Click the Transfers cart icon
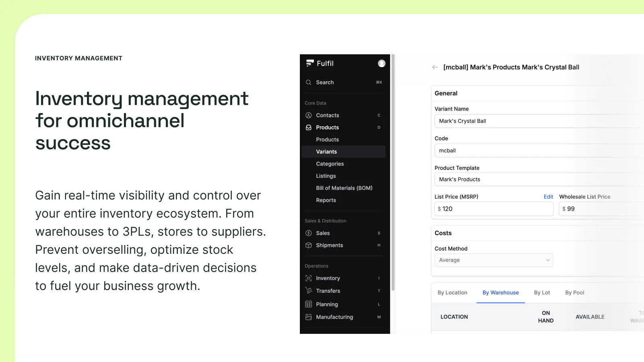Viewport: 644px width, 362px height. coord(309,290)
